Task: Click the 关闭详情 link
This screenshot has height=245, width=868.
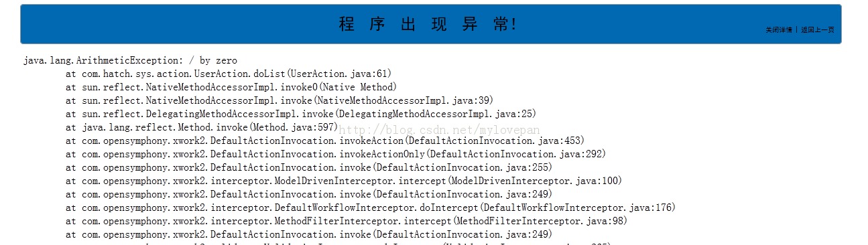Action: [779, 30]
